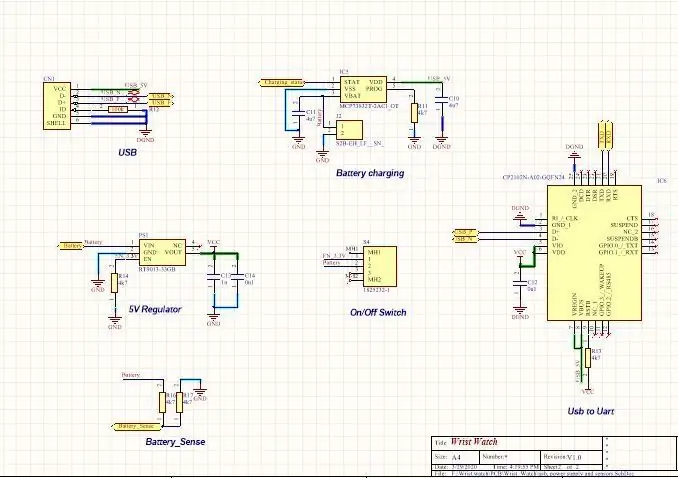Select the Battery_Sense port tag

tap(136, 426)
